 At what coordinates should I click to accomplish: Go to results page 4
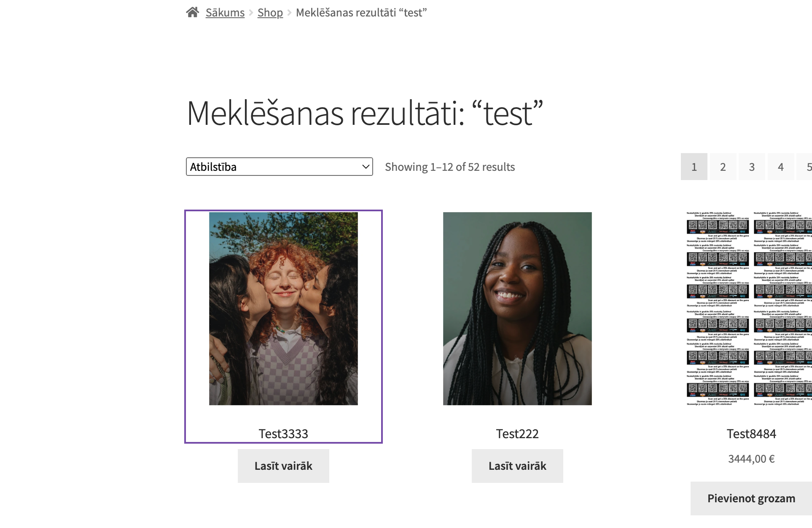(x=780, y=167)
